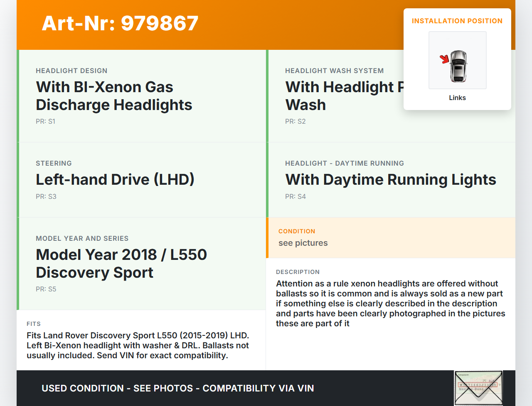Viewport: 532px width, 406px height.
Task: Click 'With Daytime Running Lights' text
Action: [390, 180]
